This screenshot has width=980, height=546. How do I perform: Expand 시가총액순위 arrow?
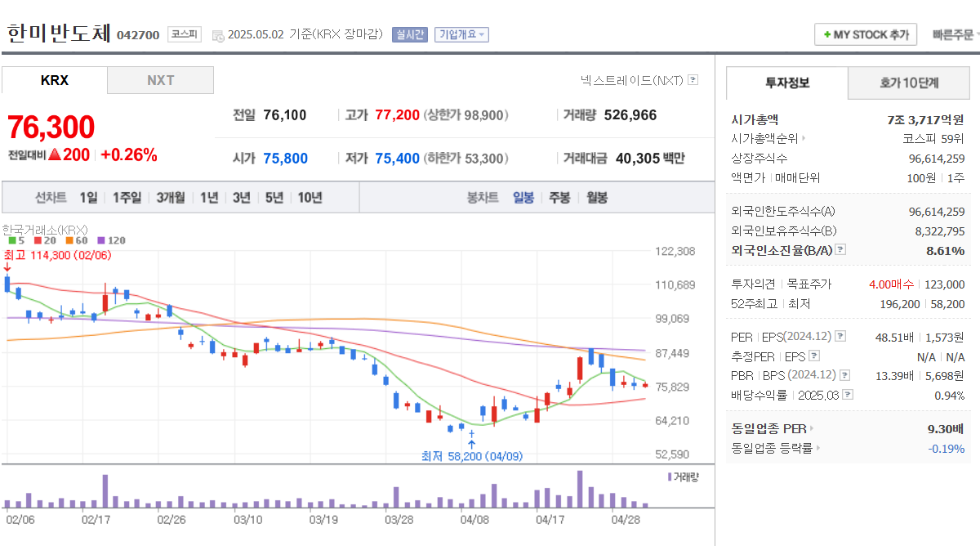pyautogui.click(x=804, y=139)
